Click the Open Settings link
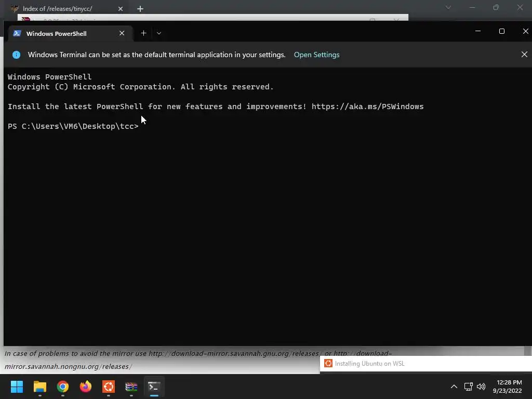532x399 pixels. coord(316,55)
